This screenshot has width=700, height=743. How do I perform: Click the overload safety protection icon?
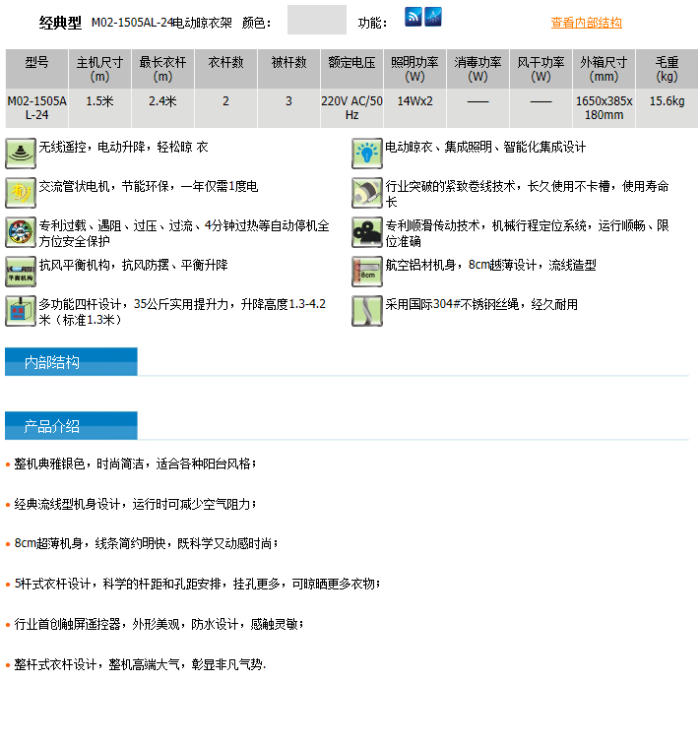click(x=21, y=231)
